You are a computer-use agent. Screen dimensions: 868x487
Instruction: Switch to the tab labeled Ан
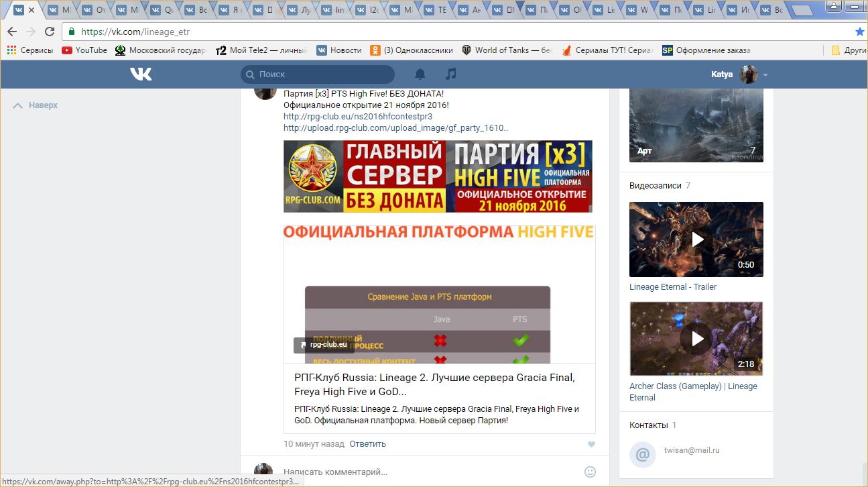471,10
